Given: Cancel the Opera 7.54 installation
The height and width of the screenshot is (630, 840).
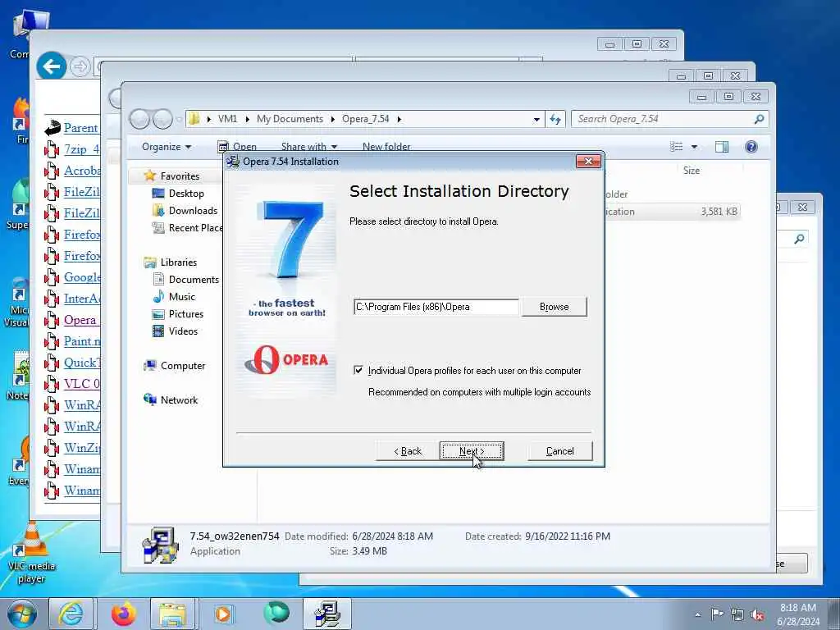Looking at the screenshot, I should pyautogui.click(x=559, y=451).
